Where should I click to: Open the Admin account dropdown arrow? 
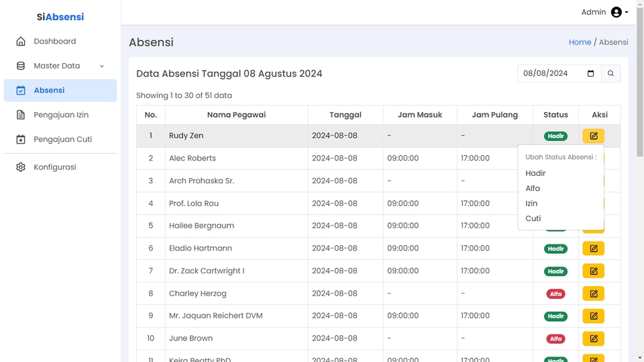point(627,13)
